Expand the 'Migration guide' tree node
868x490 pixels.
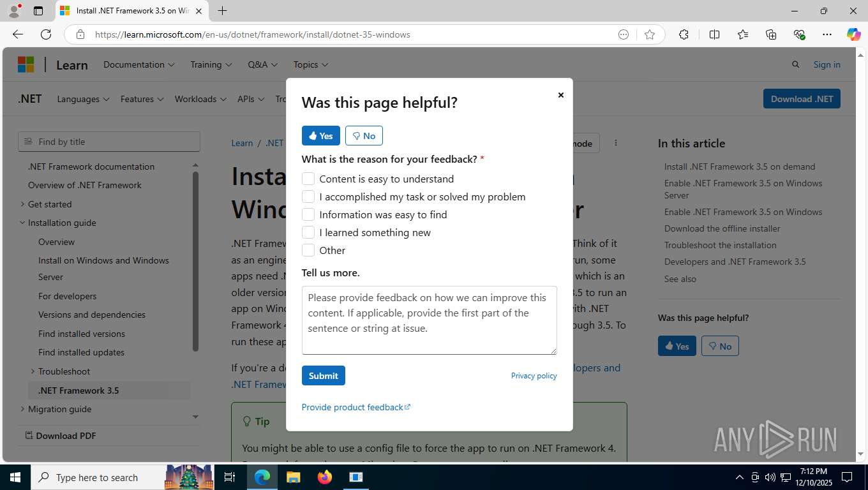[x=22, y=409]
